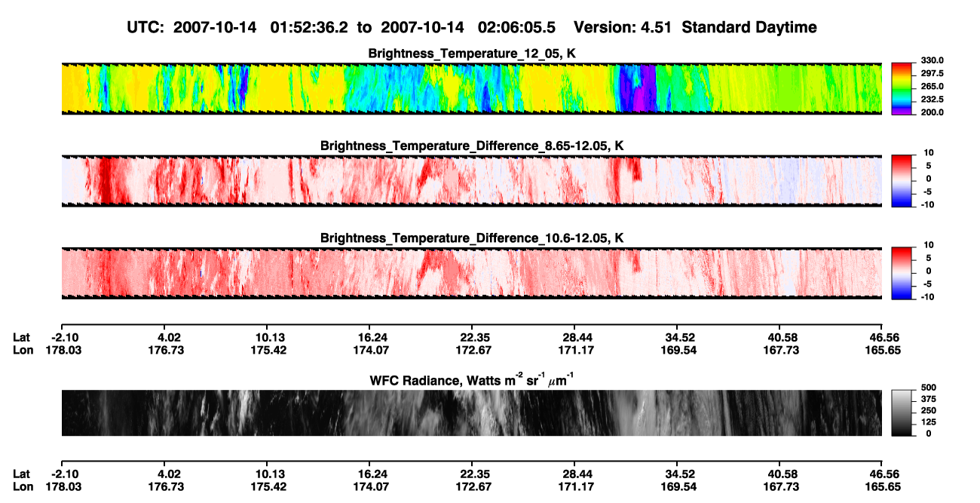
Task: Click the 250 label on the WFC colorbar
Action: point(929,410)
